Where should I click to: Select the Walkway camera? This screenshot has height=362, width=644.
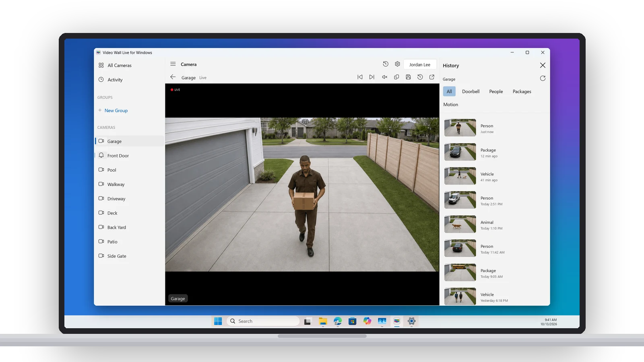(x=129, y=184)
